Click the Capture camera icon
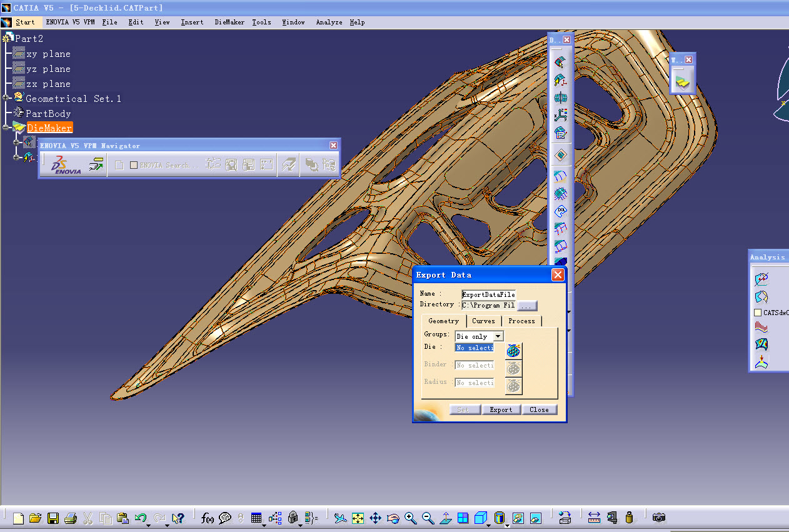This screenshot has height=532, width=789. pos(658,518)
